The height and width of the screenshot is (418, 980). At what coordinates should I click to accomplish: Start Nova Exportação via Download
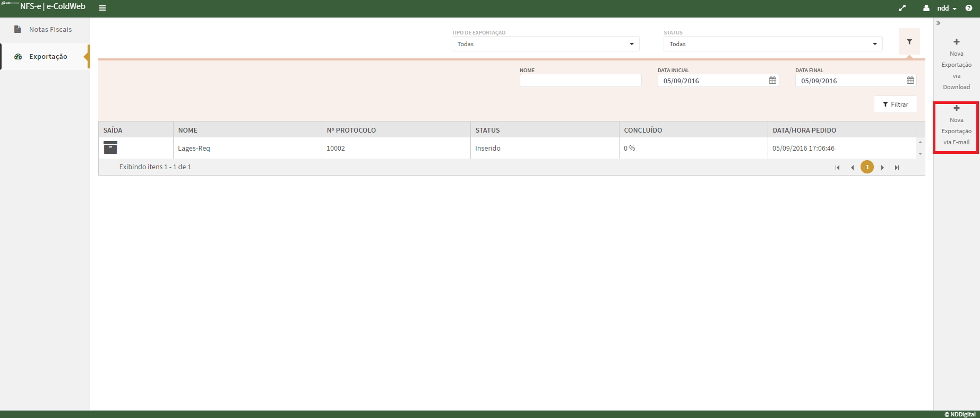(x=956, y=64)
